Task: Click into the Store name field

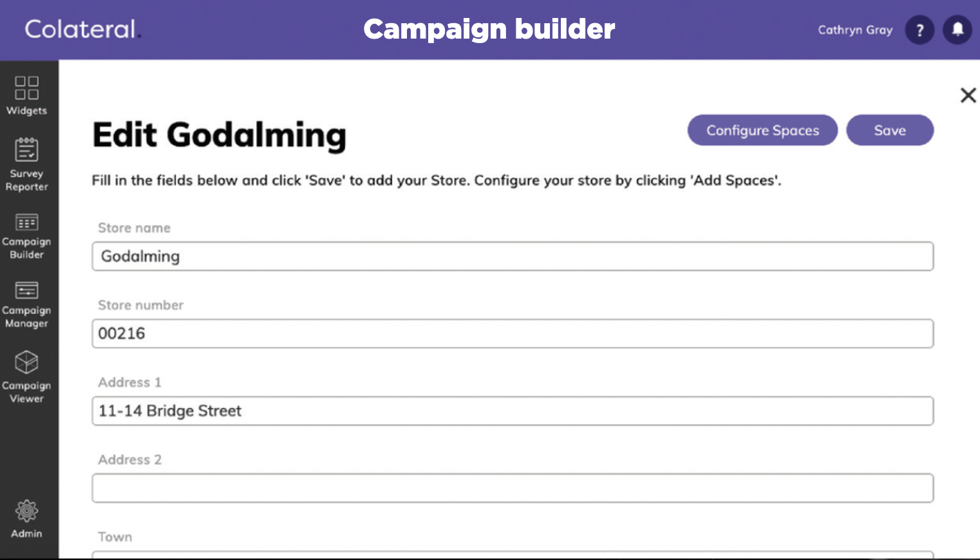Action: tap(513, 256)
